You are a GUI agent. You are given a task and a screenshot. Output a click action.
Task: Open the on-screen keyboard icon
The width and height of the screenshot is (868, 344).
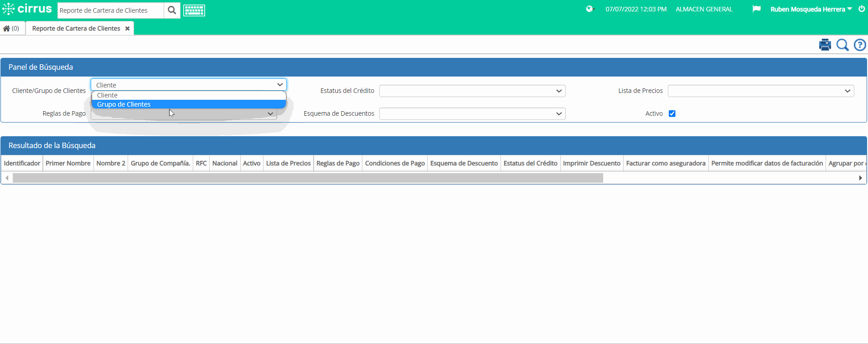tap(194, 10)
